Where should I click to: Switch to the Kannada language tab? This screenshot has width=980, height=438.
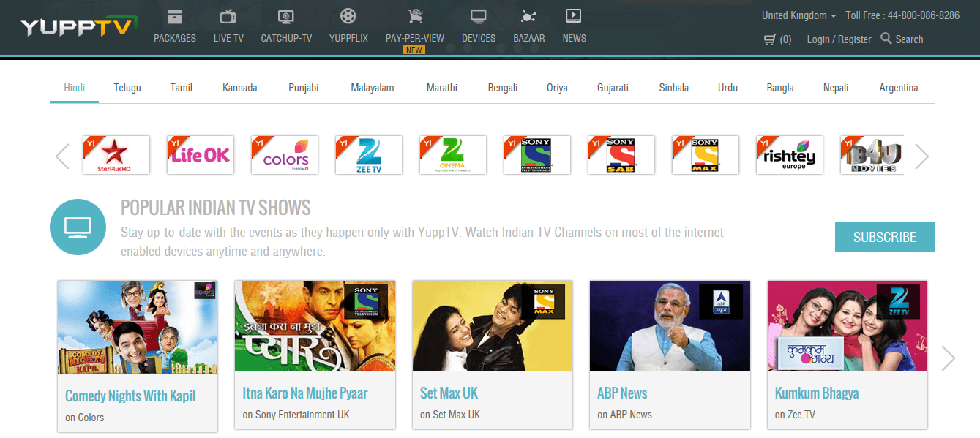click(240, 88)
